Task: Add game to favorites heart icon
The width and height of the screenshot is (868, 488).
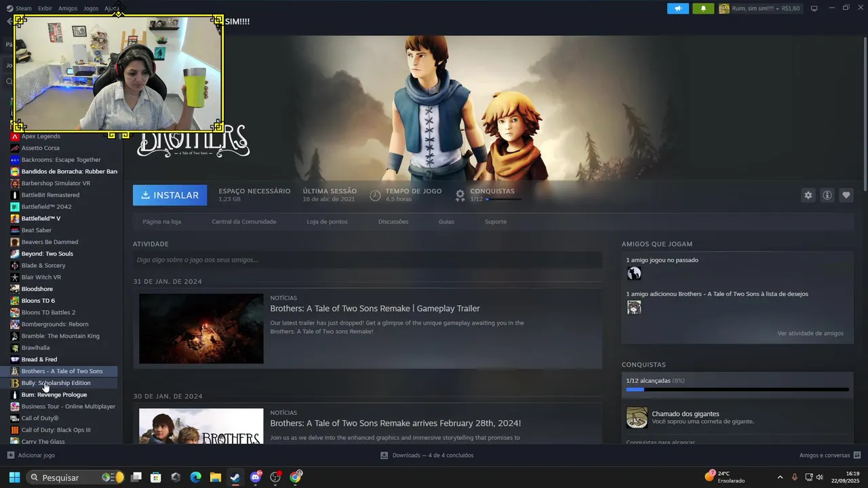Action: 846,195
